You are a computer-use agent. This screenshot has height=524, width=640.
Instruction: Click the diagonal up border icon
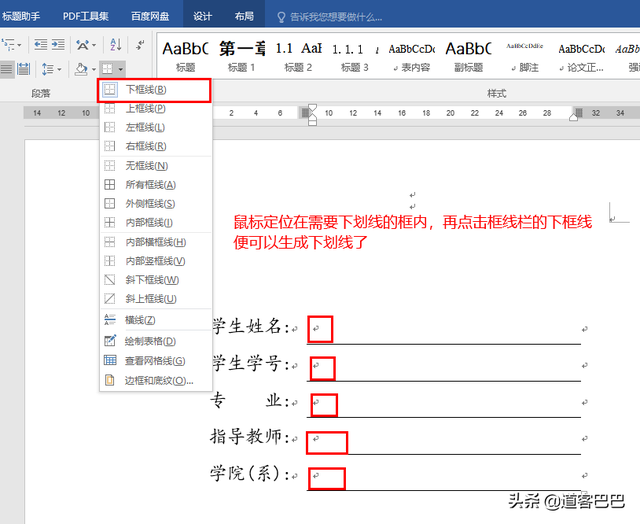coord(109,299)
